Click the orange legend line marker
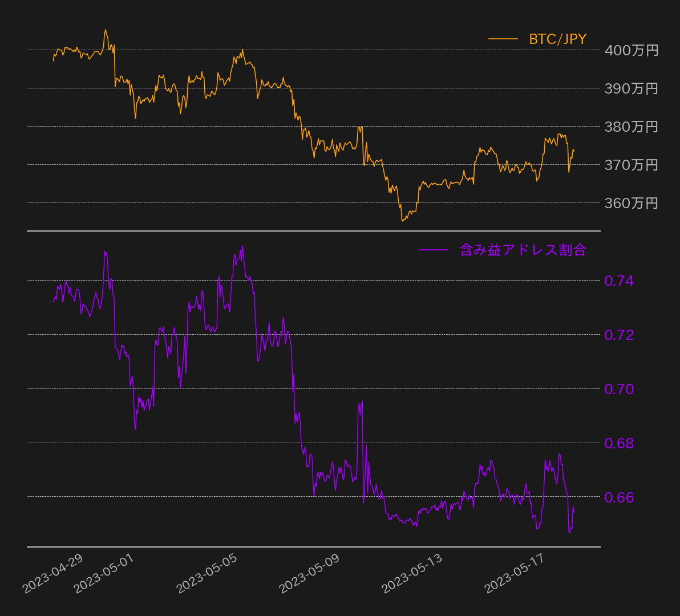 tap(502, 39)
